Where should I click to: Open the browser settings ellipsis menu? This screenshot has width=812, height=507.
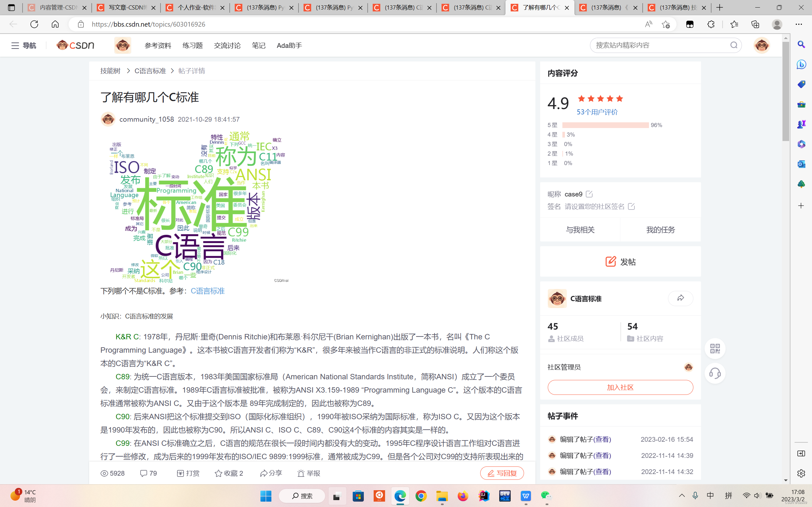pyautogui.click(x=799, y=24)
